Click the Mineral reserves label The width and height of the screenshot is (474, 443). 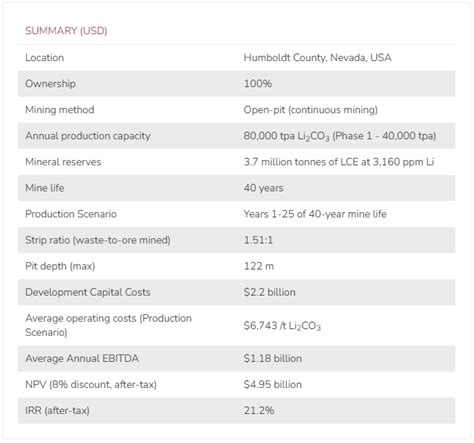(x=63, y=162)
